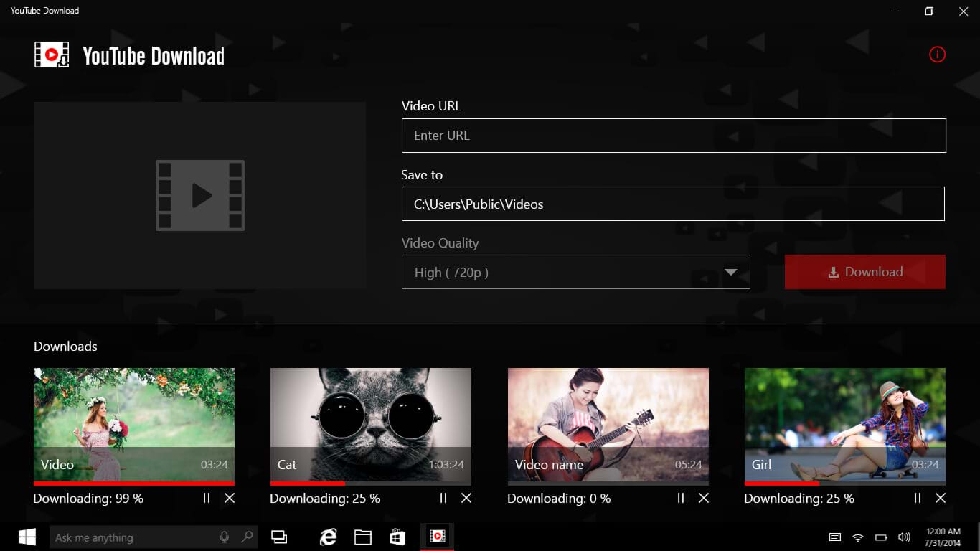Viewport: 980px width, 551px height.
Task: Click the volume speaker icon in the tray
Action: (x=904, y=537)
